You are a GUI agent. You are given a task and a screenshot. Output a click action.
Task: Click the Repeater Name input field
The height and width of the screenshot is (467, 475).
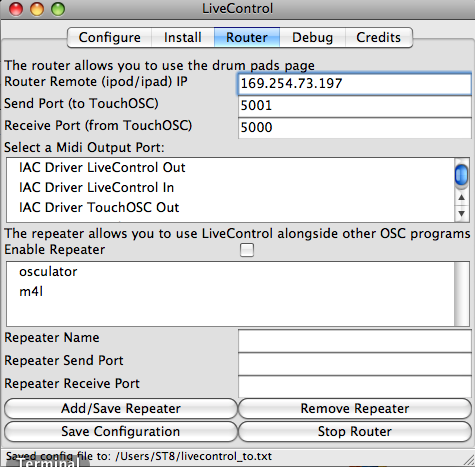[355, 341]
